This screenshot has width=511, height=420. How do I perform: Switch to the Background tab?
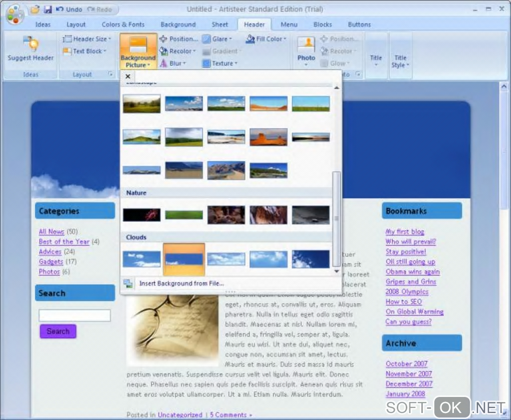tap(178, 25)
